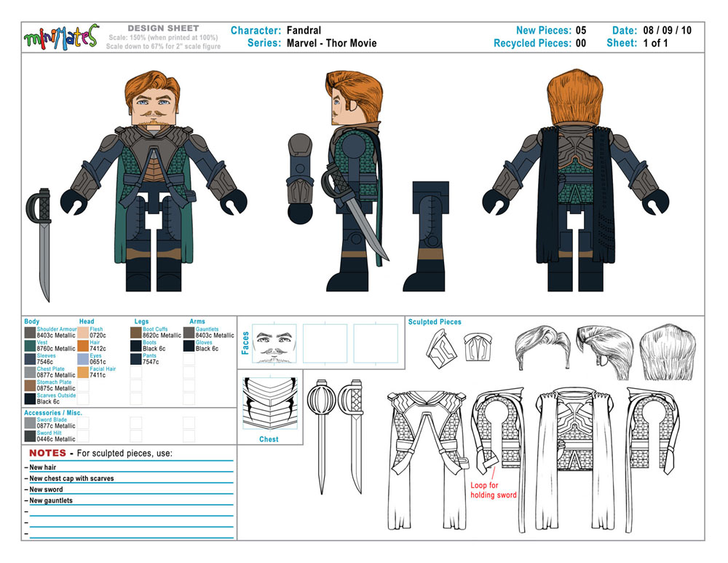Click the chest cap front line drawing
The width and height of the screenshot is (728, 563).
point(427,460)
